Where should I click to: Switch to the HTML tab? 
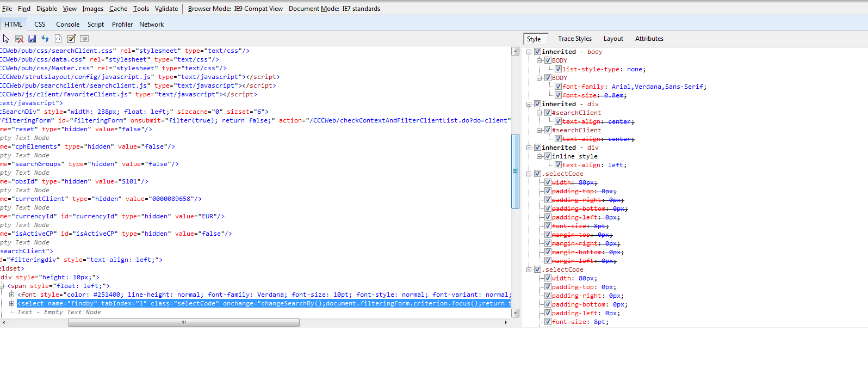point(14,24)
